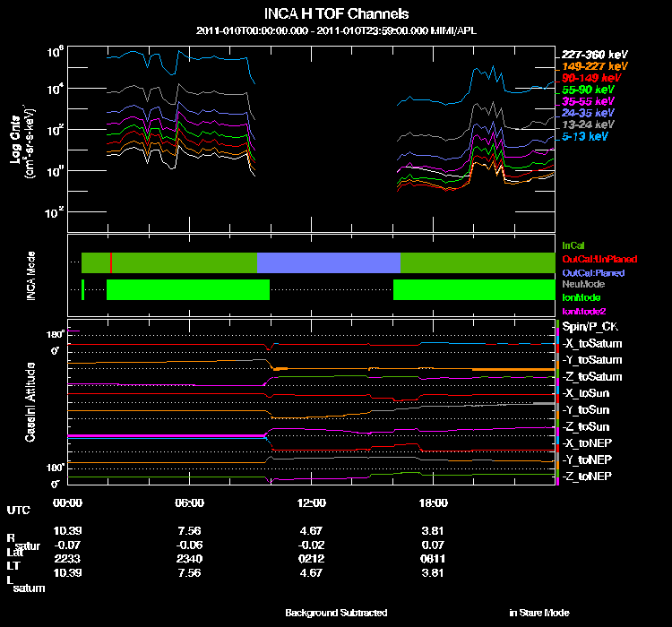Click the 12:00 UTC axis label
This screenshot has height=627, width=672.
[x=311, y=502]
